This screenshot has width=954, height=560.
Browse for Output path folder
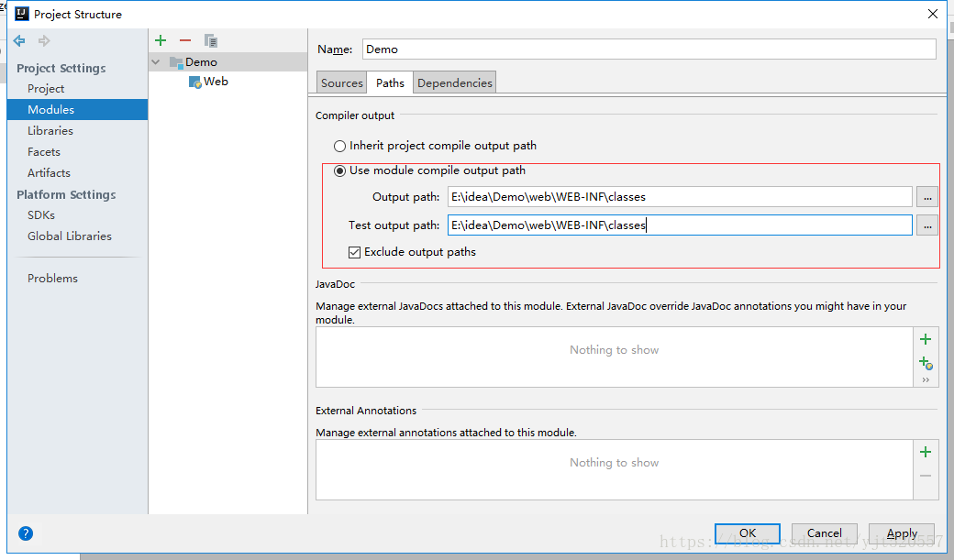pos(927,197)
